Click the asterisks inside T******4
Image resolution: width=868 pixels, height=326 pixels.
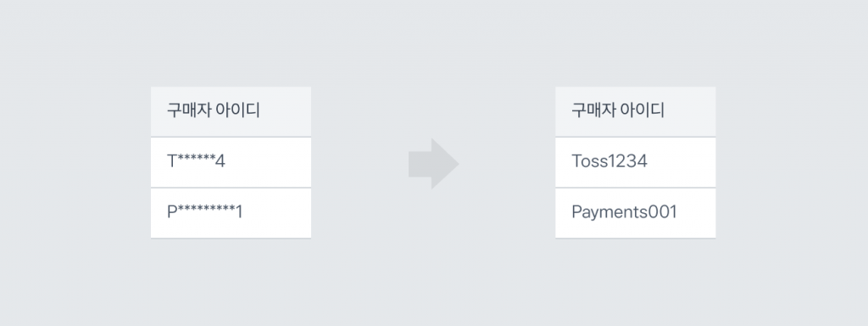point(196,159)
